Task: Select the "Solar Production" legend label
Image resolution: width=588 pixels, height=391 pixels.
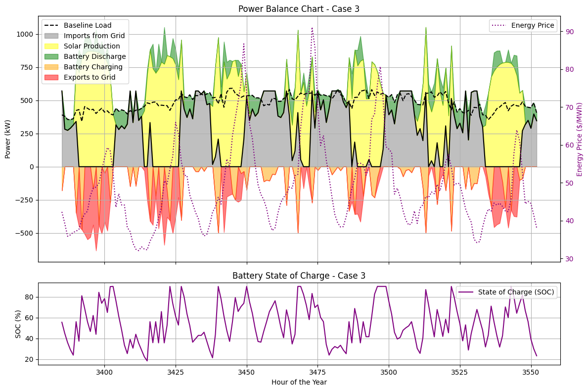Action: tap(92, 46)
